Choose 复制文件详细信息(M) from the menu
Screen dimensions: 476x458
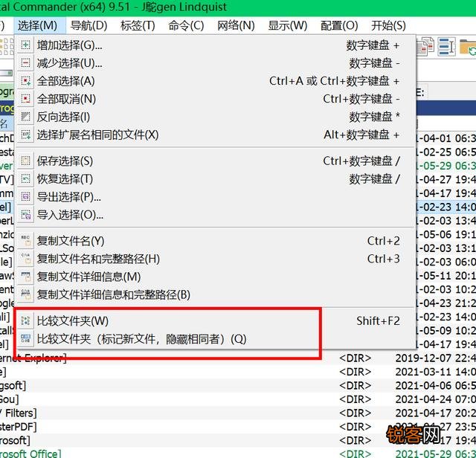point(216,277)
